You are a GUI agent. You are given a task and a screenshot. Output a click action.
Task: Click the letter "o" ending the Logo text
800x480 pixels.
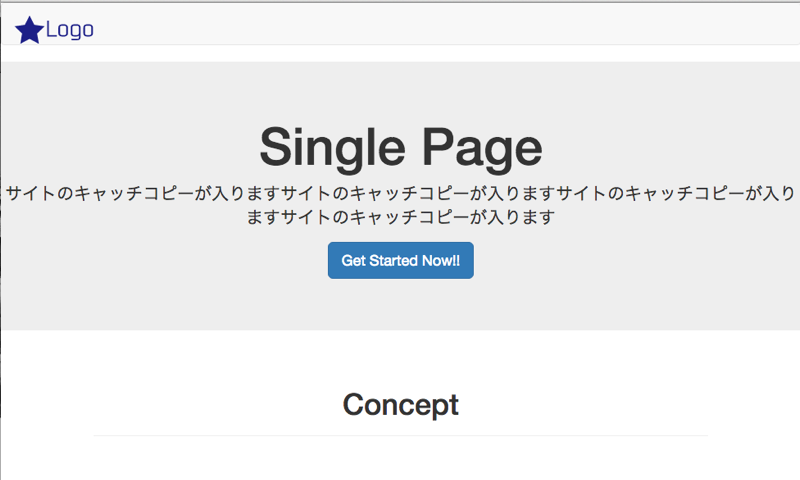point(88,30)
